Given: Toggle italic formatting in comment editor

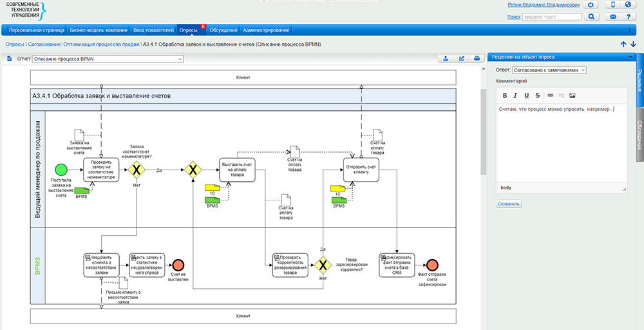Looking at the screenshot, I should [516, 95].
